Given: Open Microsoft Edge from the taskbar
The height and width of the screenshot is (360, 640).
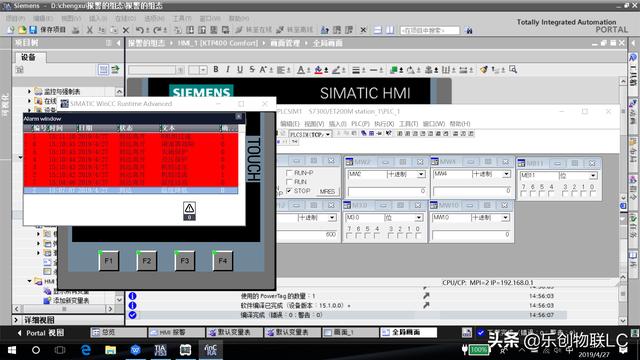Looking at the screenshot, I should tap(86, 350).
